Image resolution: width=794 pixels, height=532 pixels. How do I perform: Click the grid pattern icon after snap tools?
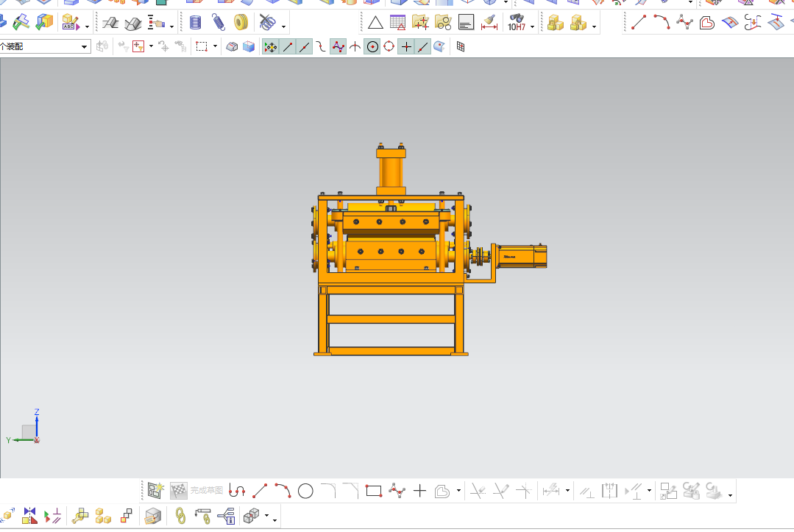pyautogui.click(x=461, y=47)
